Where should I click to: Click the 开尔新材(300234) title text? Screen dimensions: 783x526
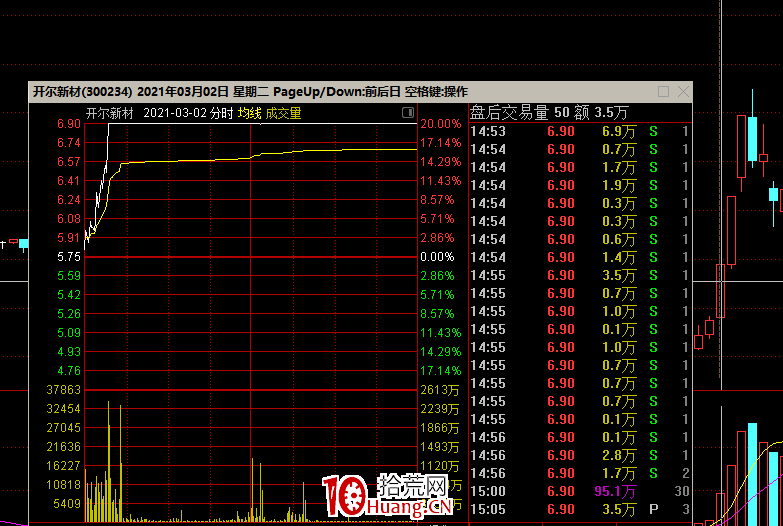(76, 92)
